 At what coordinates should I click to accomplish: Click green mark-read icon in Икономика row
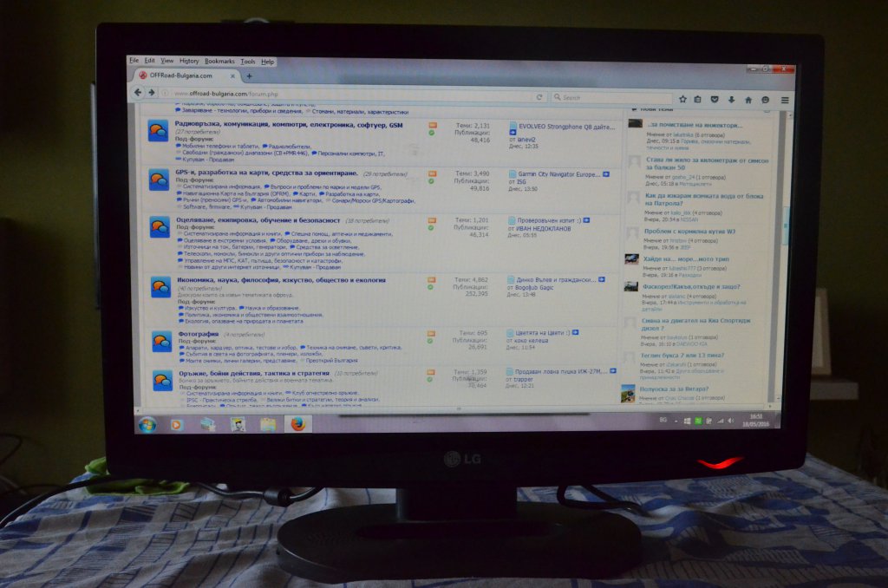click(430, 287)
